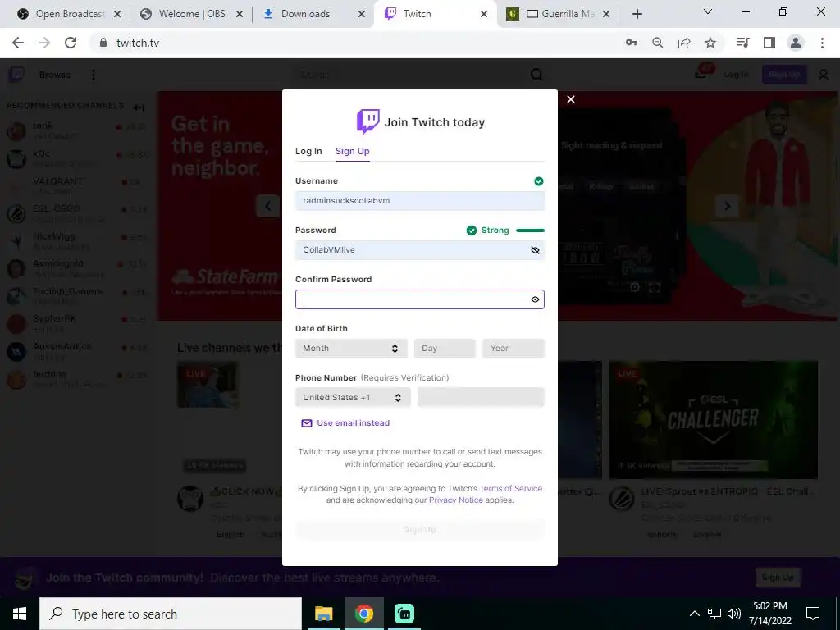
Task: Click the green username valid checkmark
Action: click(539, 181)
